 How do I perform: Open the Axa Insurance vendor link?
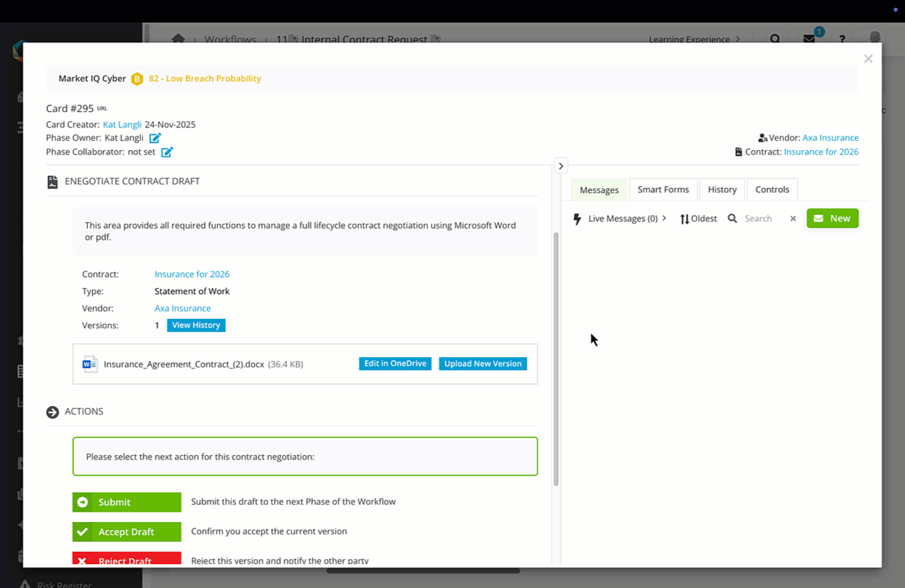(x=182, y=309)
